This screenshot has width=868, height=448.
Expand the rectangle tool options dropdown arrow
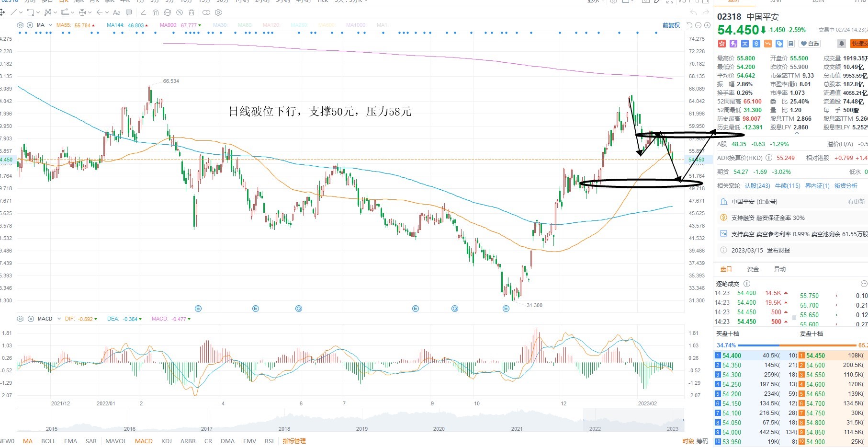[39, 12]
